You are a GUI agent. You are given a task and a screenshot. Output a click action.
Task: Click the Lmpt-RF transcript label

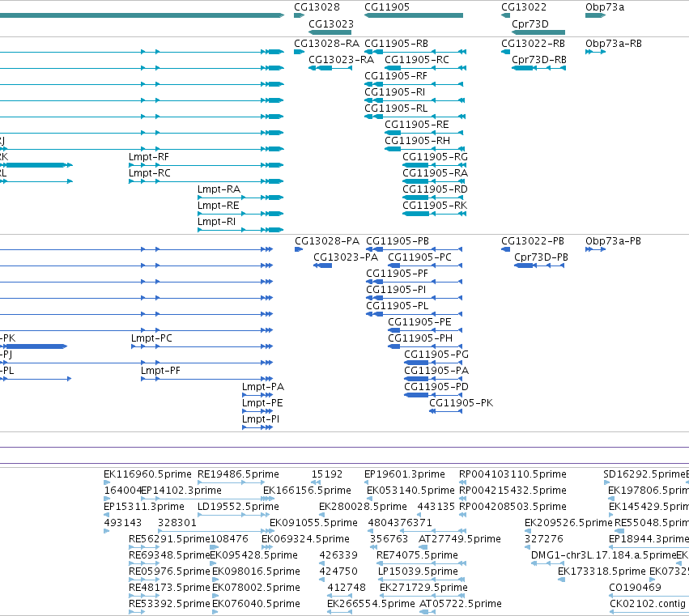148,157
